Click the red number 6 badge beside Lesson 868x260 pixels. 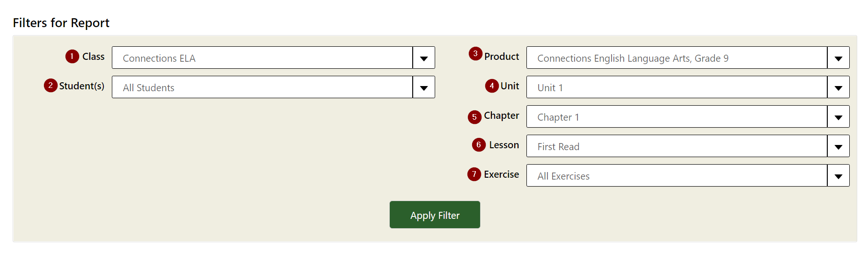479,144
